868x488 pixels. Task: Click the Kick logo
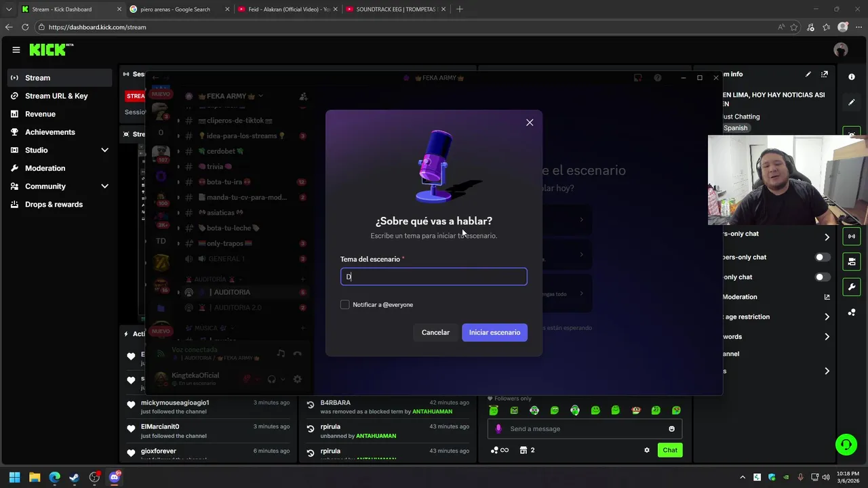[x=51, y=49]
